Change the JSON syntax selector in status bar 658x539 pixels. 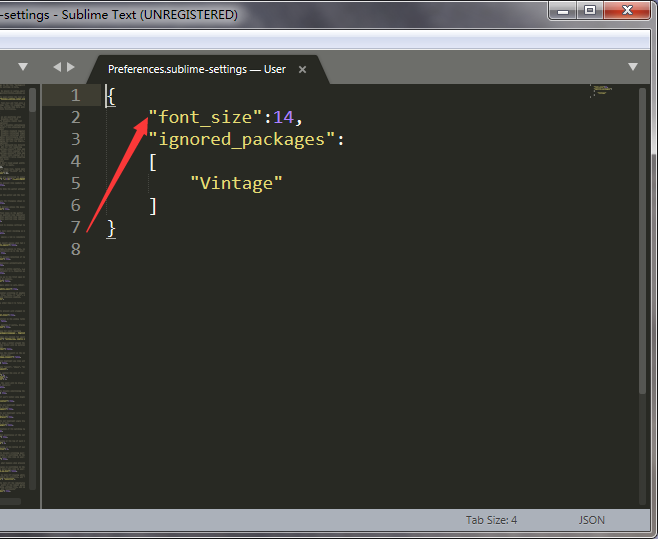(x=592, y=520)
